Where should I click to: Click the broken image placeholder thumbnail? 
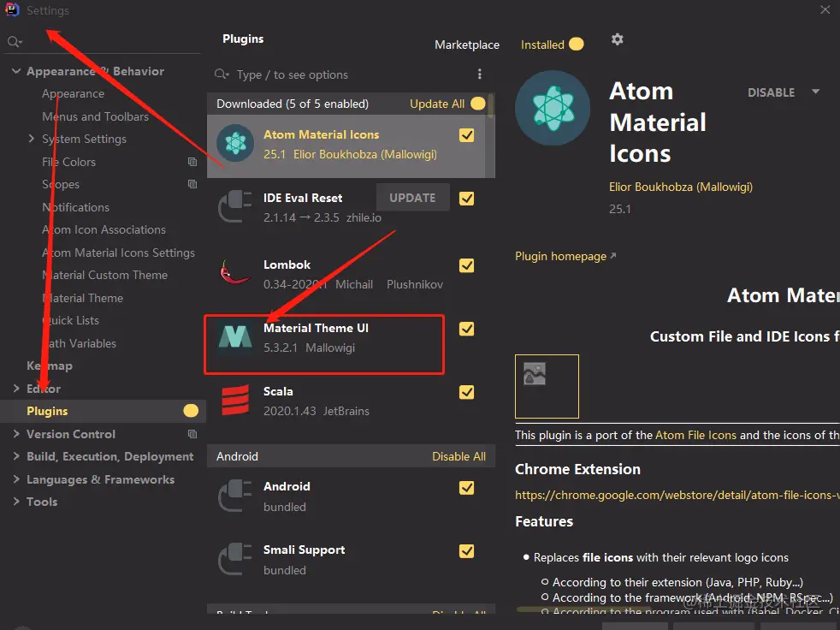547,386
